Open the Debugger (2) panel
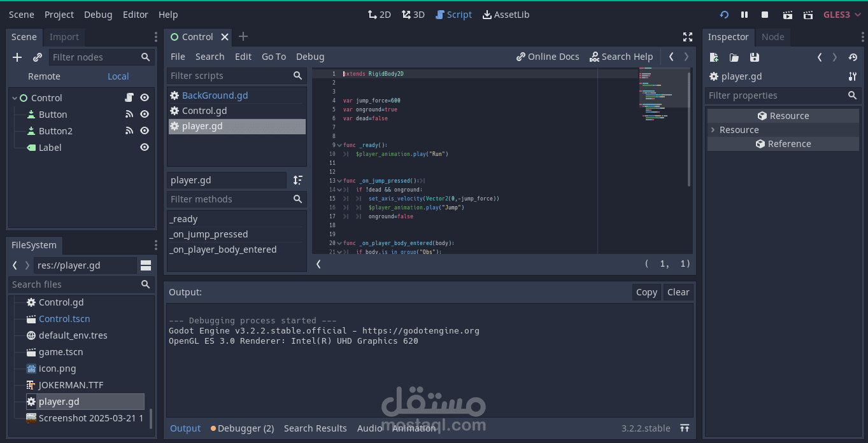 [243, 428]
